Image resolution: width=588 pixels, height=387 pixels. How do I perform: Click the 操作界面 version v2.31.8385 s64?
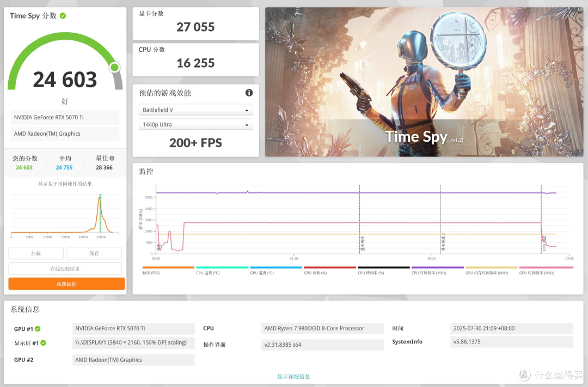pos(322,344)
